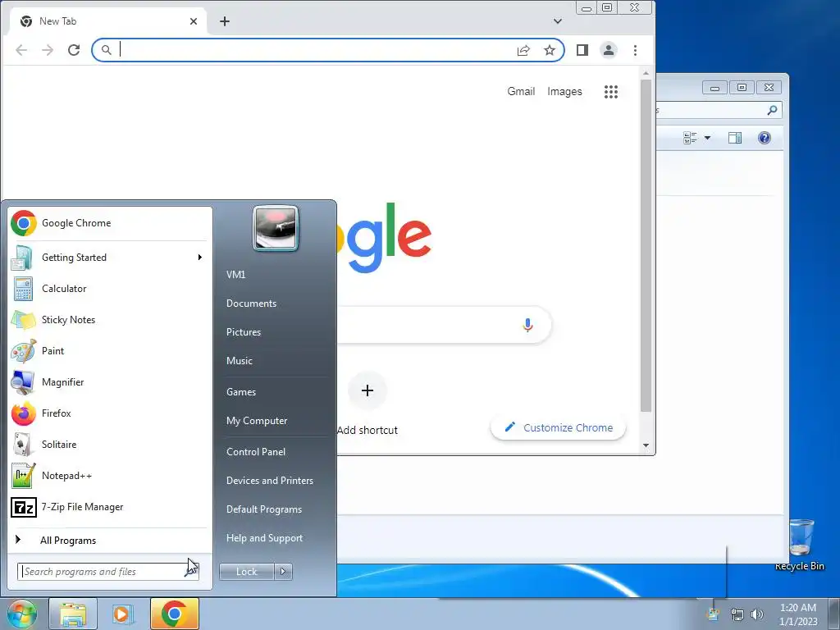Open Windows Explorer from taskbar

(x=73, y=614)
